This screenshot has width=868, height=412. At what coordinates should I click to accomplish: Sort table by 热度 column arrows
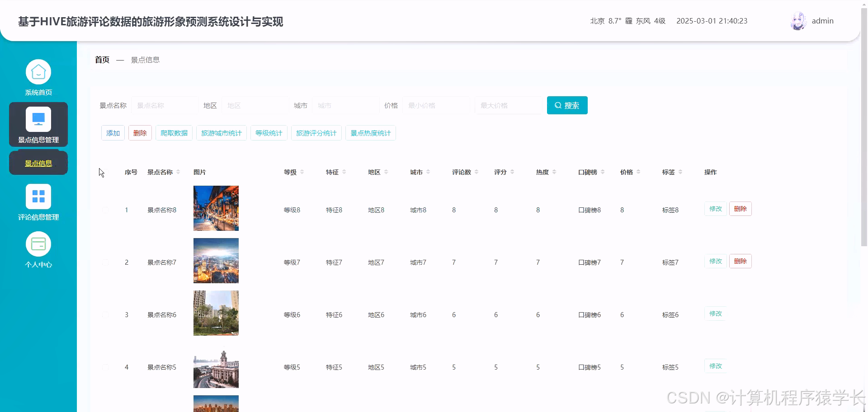555,172
